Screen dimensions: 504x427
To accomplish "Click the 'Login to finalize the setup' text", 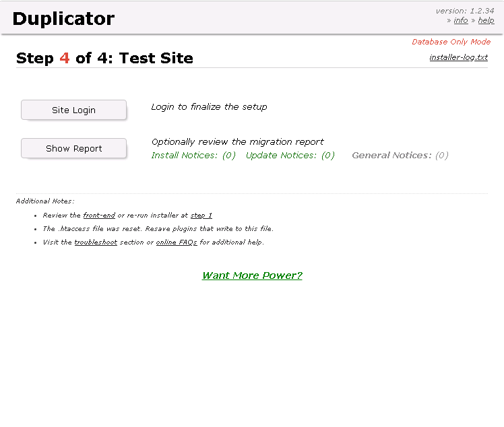I will [x=209, y=107].
